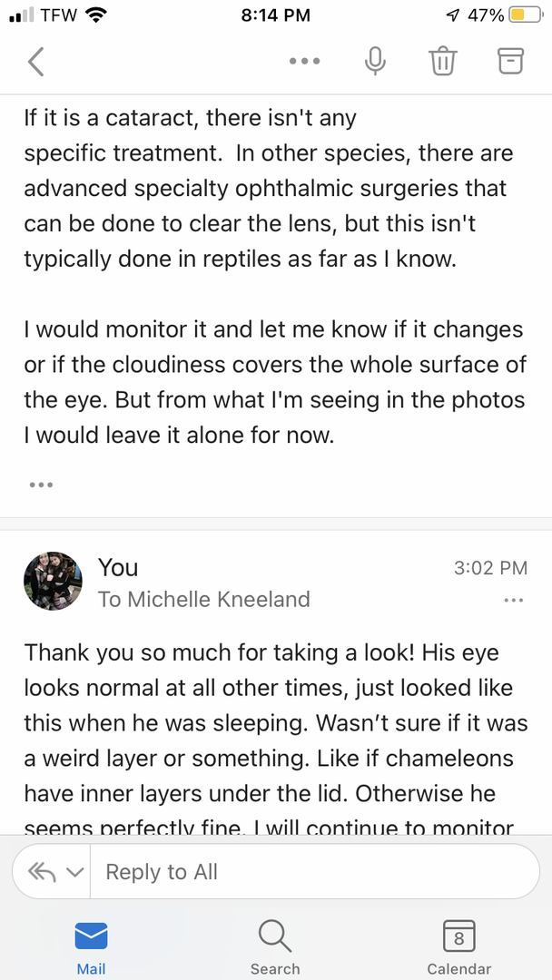The image size is (552, 980).
Task: Open the sender profile photo
Action: (x=53, y=581)
